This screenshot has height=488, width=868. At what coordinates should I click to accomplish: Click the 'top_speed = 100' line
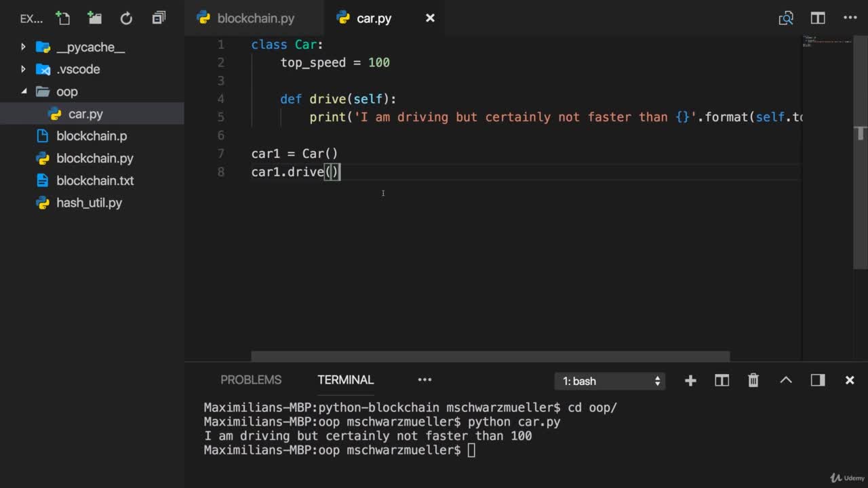[x=335, y=62]
